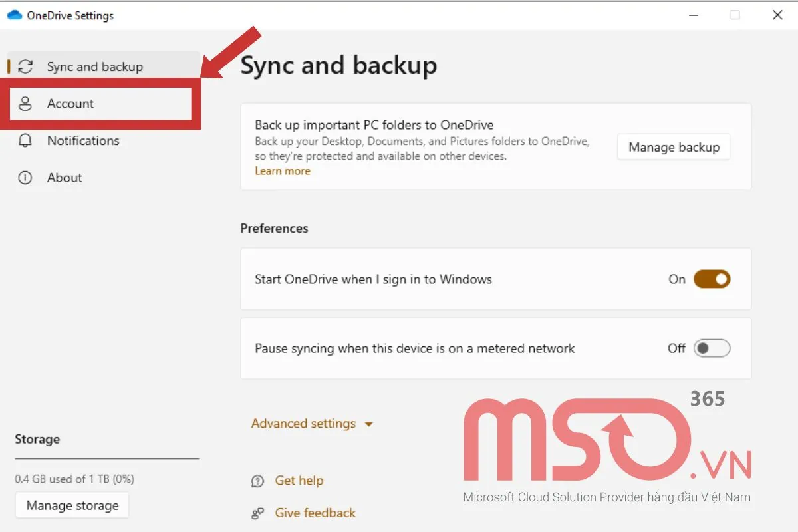Click the Get help question mark icon
Viewport: 798px width, 532px height.
pos(257,481)
